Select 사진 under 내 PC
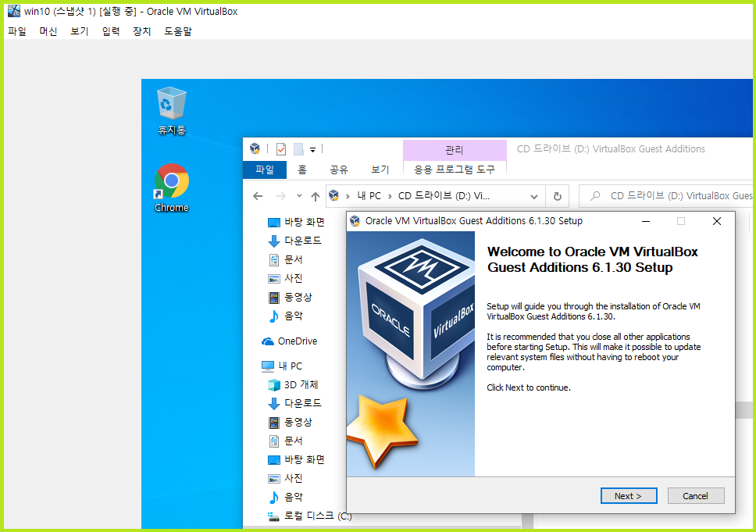Viewport: 756px width, 532px height. pyautogui.click(x=285, y=478)
